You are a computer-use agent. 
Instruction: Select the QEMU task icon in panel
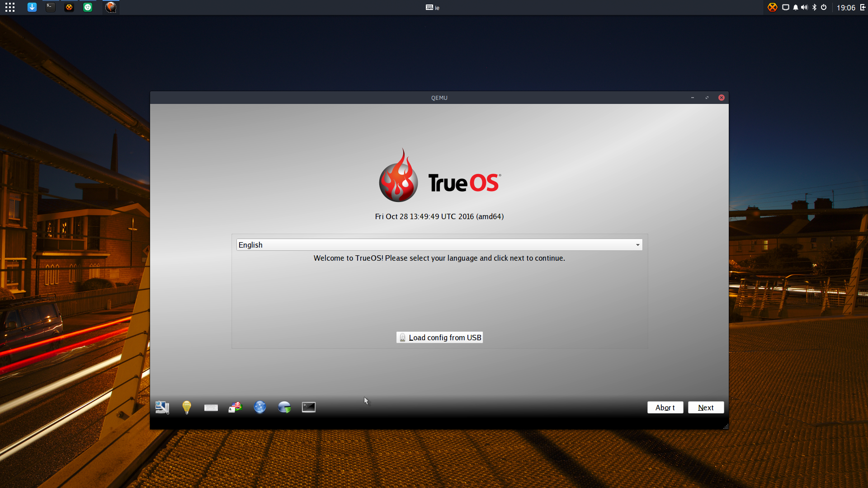tap(111, 7)
